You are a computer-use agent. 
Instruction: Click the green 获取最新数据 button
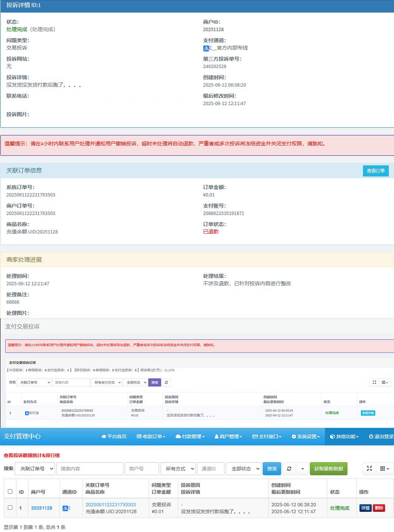[328, 468]
